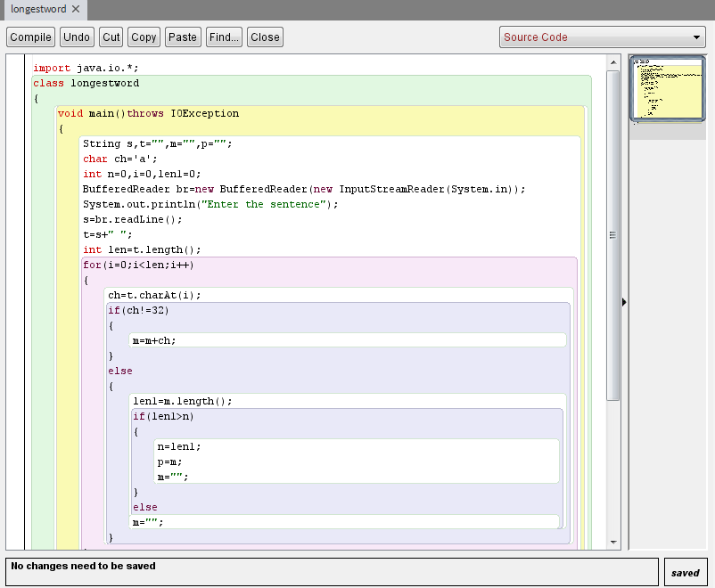Place the cursor in the 'for(i=0;i<len;i++)' line
Image resolution: width=715 pixels, height=588 pixels.
coord(138,265)
